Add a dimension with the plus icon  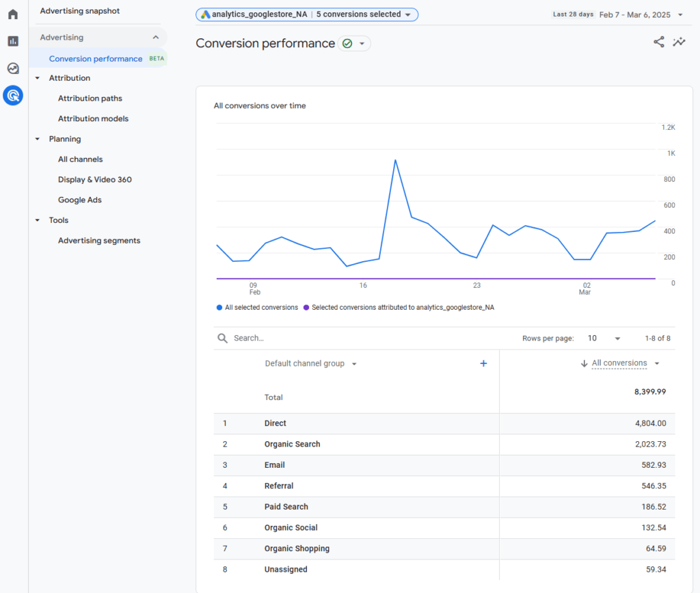483,363
